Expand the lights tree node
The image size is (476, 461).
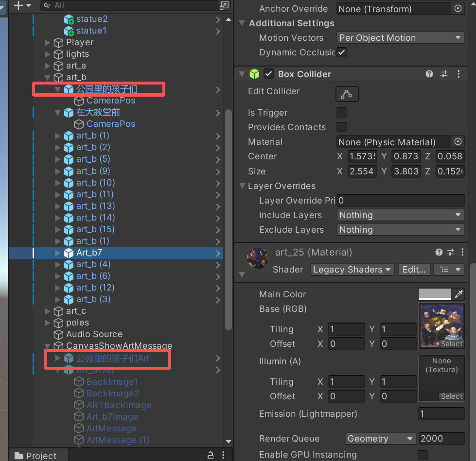pyautogui.click(x=47, y=54)
